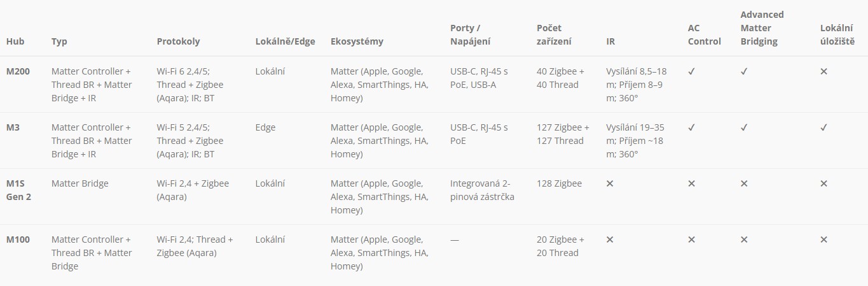Viewport: 868px width, 286px height.
Task: Click the M100 Advanced Matter Bridging cross
Action: pos(744,240)
